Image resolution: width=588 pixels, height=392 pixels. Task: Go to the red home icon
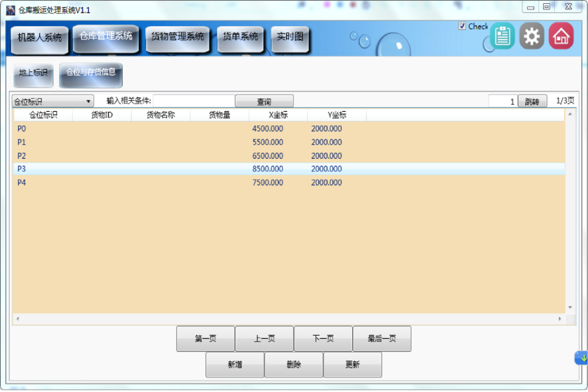pos(561,36)
